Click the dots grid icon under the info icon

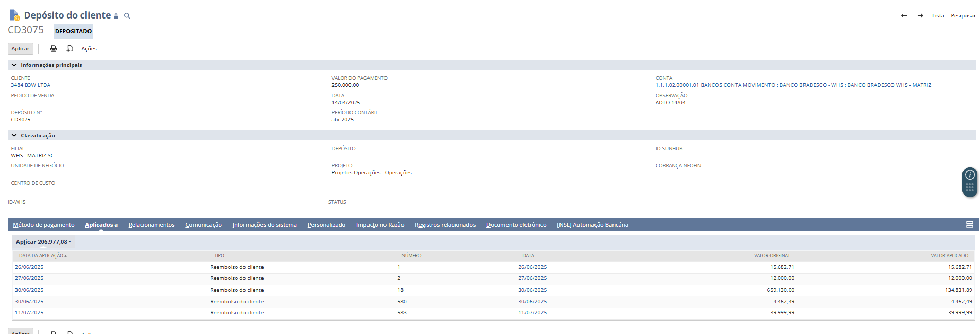click(970, 188)
